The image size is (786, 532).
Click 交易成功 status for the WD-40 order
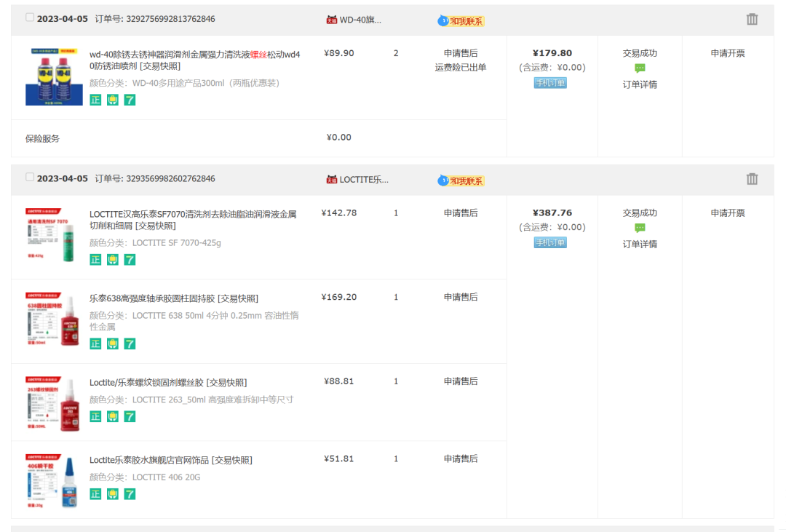click(x=640, y=53)
